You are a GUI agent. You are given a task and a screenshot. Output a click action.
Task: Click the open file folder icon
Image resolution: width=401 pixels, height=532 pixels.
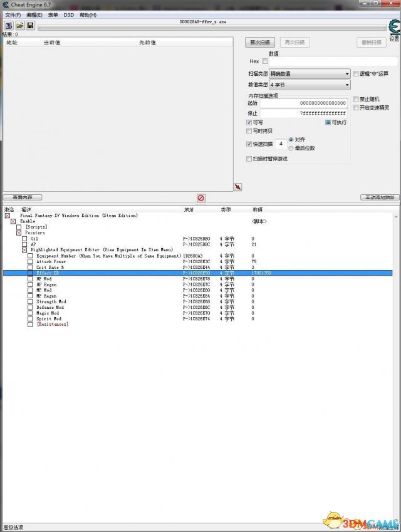click(20, 26)
